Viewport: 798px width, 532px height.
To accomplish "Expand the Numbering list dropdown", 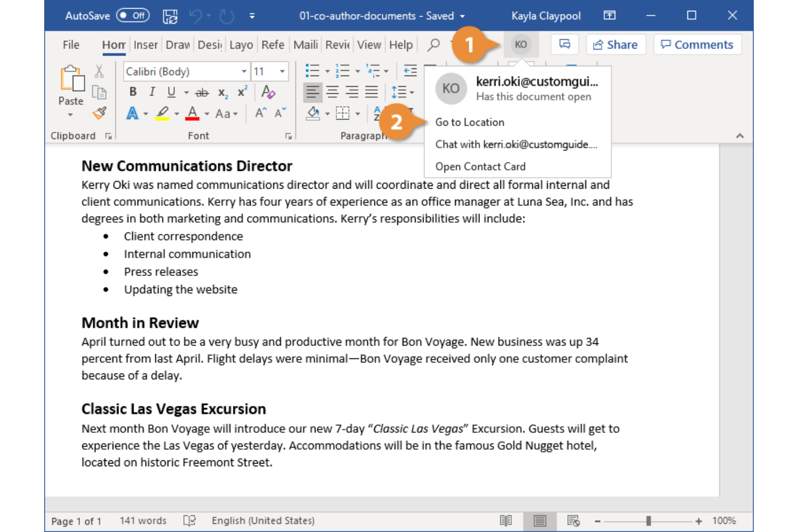I will (x=357, y=71).
